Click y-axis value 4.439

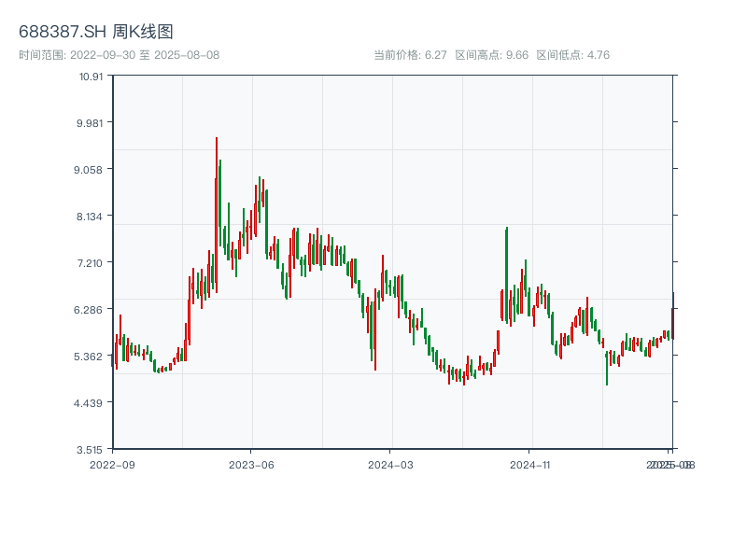click(88, 403)
